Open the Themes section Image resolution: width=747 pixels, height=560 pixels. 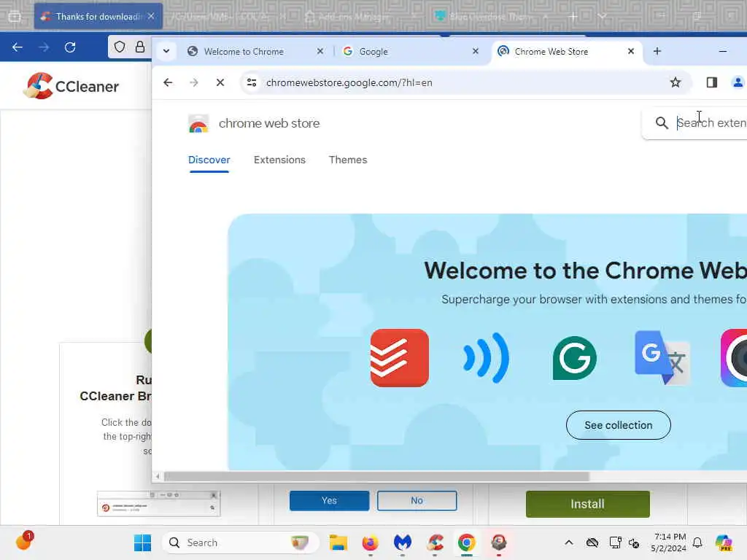pos(348,160)
